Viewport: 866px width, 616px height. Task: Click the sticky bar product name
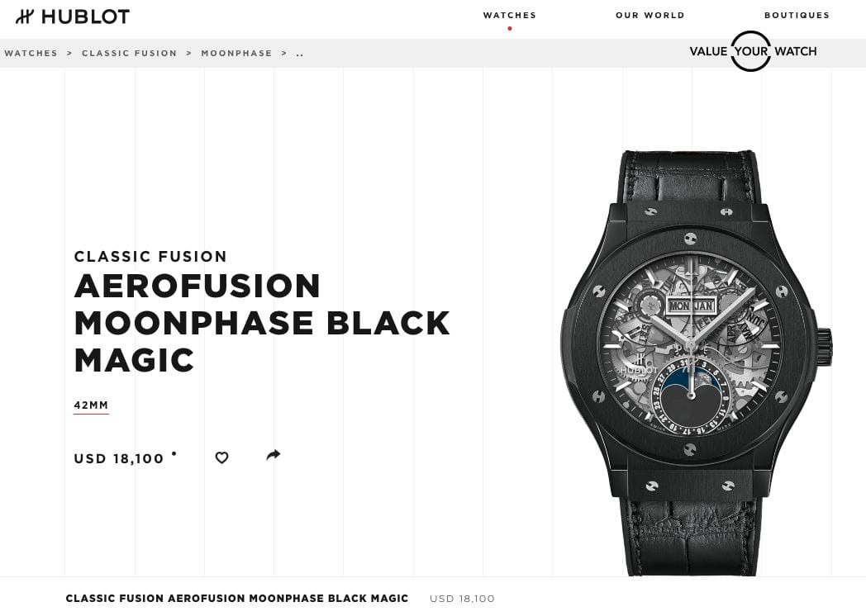coord(237,599)
